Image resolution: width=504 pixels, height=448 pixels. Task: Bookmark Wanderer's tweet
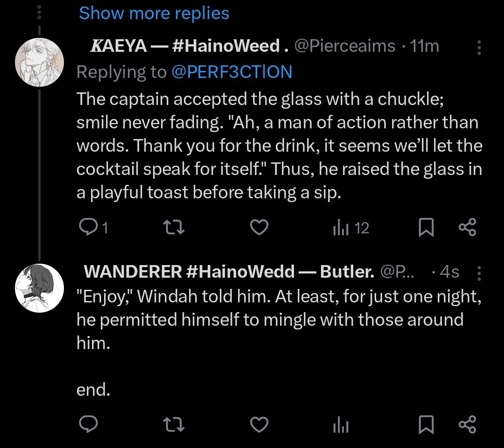click(426, 425)
